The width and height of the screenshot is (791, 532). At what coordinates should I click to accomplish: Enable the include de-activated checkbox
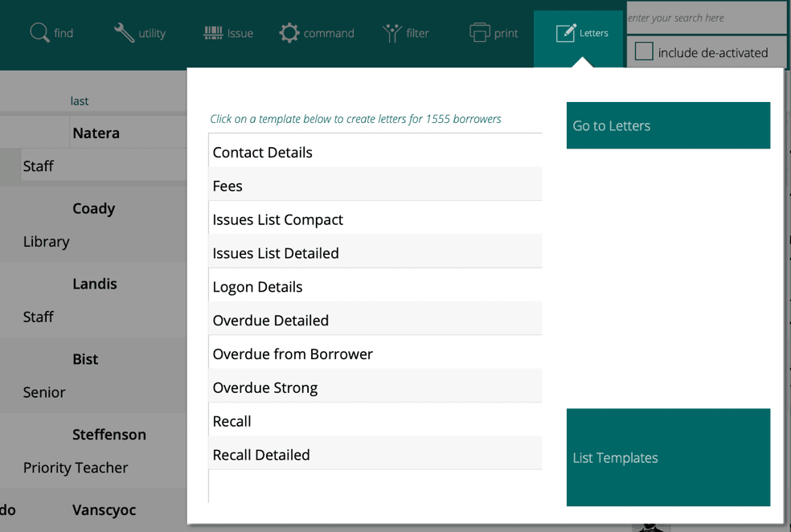(644, 52)
